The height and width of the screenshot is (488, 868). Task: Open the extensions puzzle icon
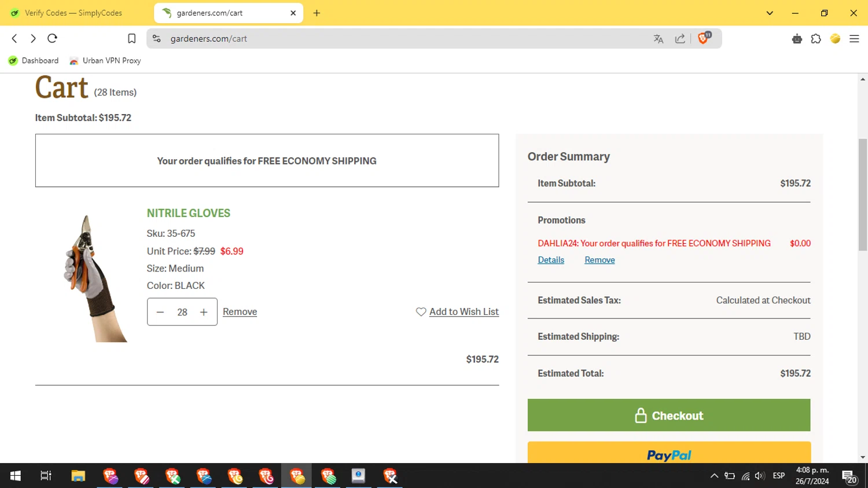pyautogui.click(x=816, y=39)
